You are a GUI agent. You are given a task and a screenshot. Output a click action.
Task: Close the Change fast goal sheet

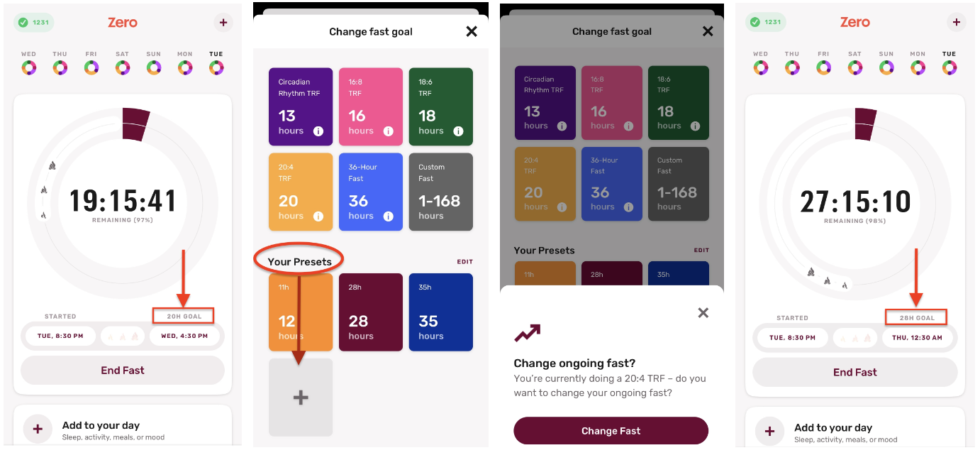coord(472,31)
